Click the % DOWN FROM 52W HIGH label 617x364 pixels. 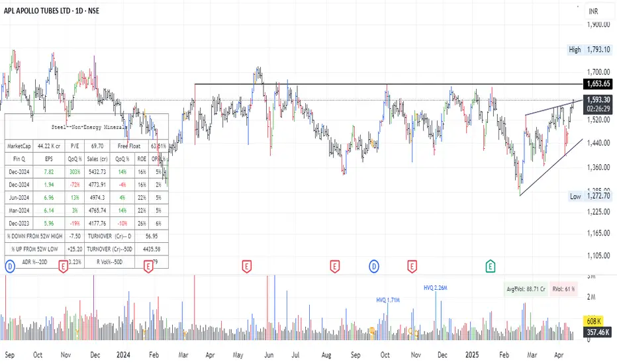point(34,236)
